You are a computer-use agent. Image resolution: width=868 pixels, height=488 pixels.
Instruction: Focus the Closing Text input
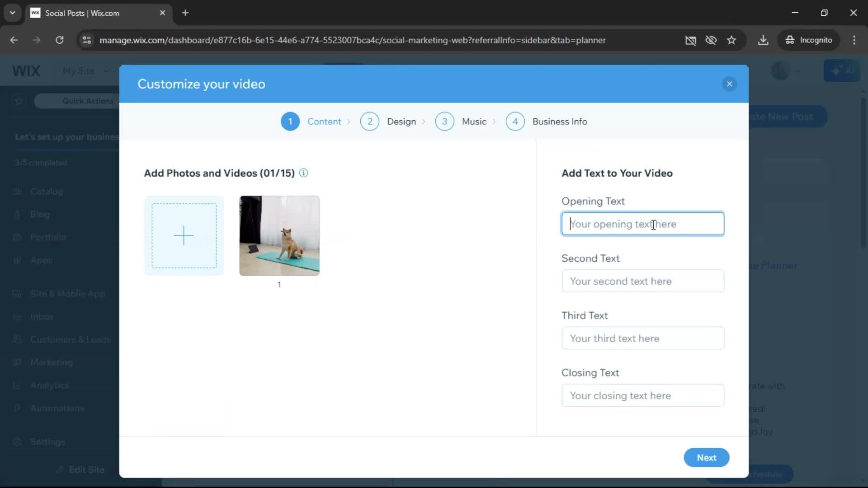coord(642,395)
